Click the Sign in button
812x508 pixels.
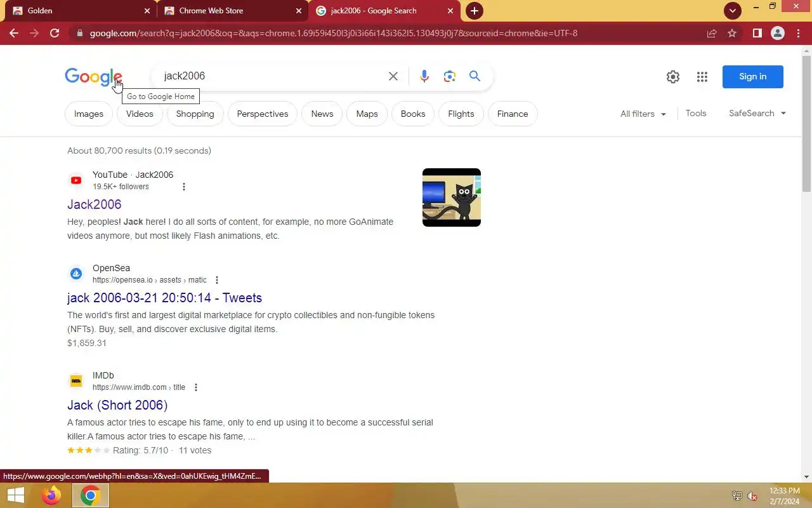click(753, 77)
